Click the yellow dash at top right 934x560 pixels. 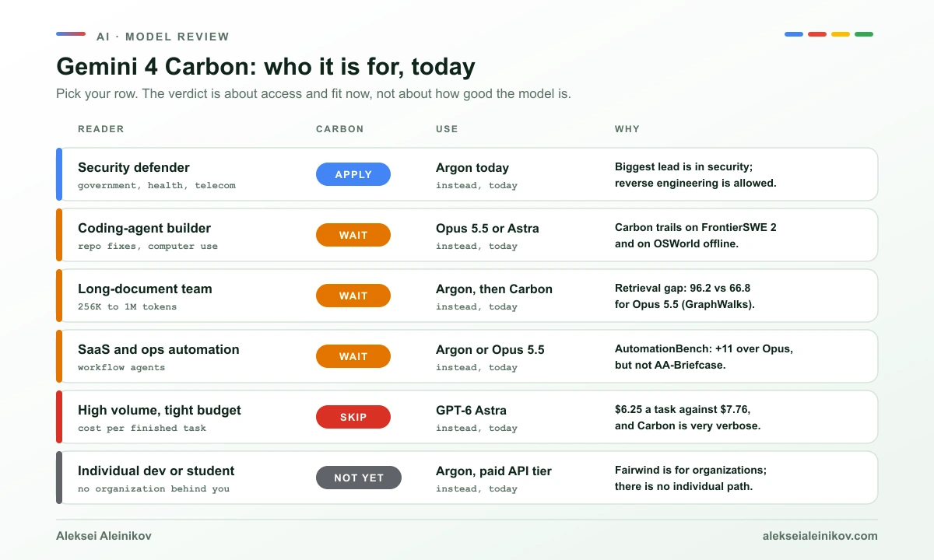point(841,34)
